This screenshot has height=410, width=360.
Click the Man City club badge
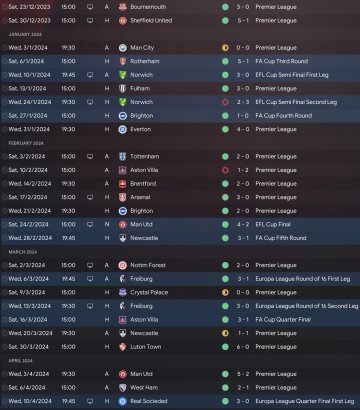click(123, 48)
